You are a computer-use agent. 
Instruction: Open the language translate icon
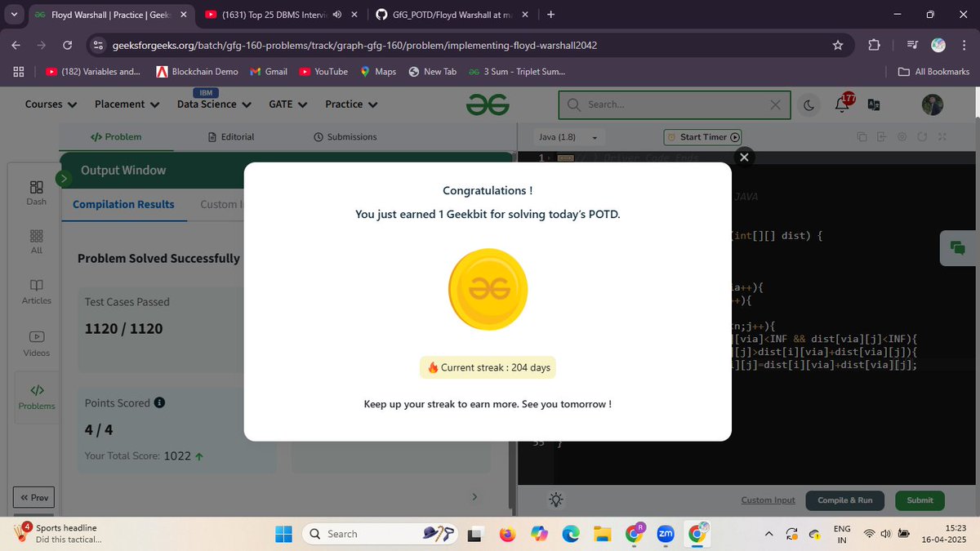pyautogui.click(x=873, y=104)
